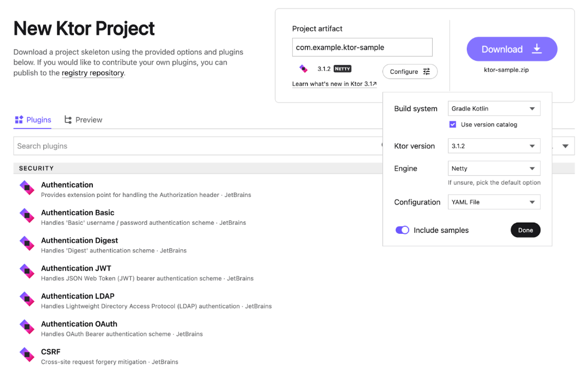
Task: Open the Build system dropdown
Action: [494, 109]
